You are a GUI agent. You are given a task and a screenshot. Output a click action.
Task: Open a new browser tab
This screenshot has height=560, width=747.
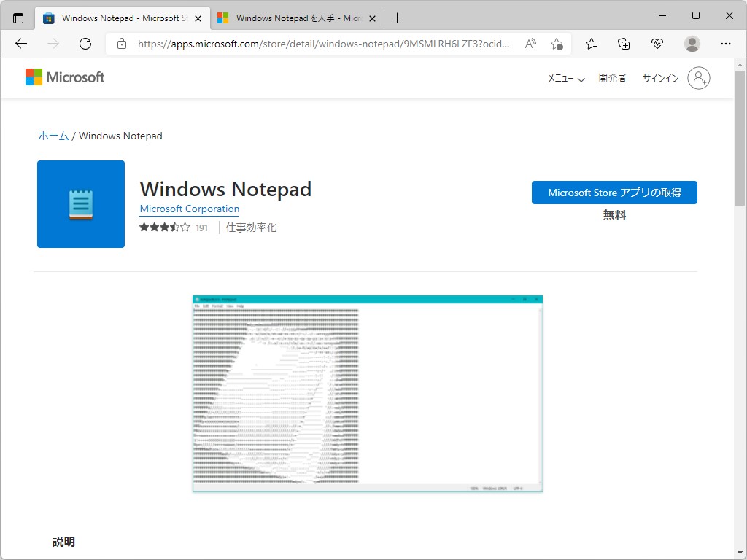click(x=397, y=18)
